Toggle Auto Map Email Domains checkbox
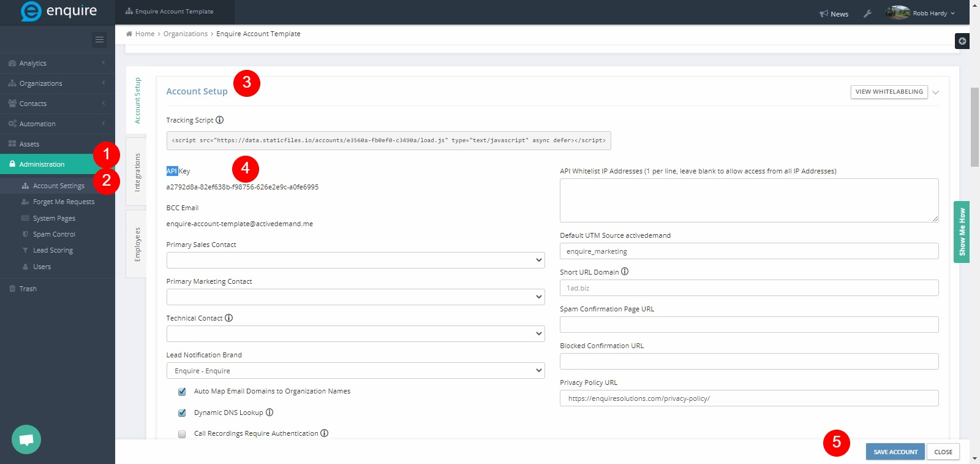 click(182, 392)
